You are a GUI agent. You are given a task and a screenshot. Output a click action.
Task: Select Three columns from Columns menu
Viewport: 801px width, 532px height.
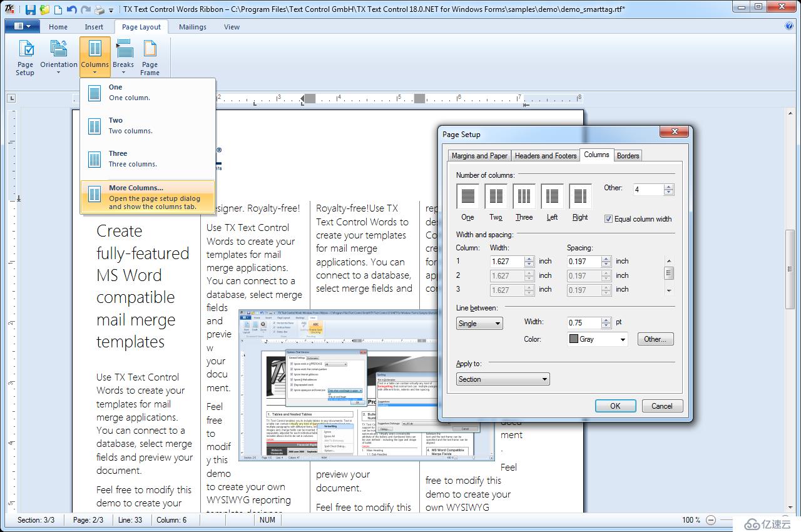[148, 159]
